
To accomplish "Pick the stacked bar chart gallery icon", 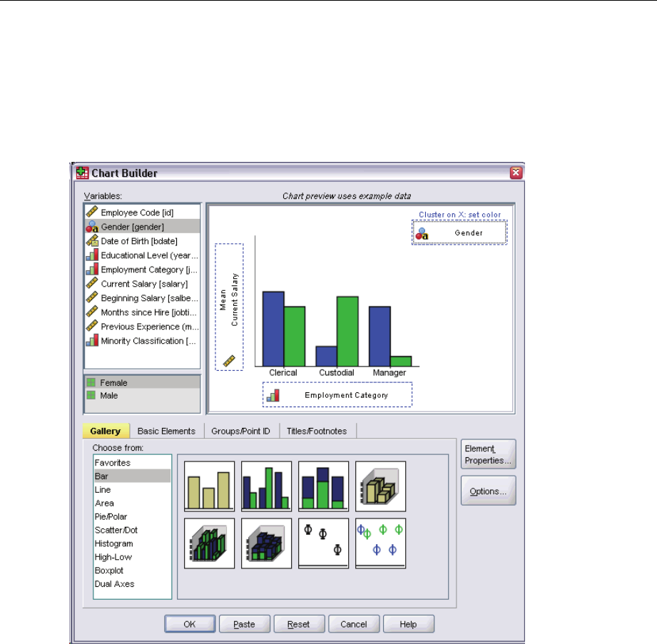I will pos(323,486).
